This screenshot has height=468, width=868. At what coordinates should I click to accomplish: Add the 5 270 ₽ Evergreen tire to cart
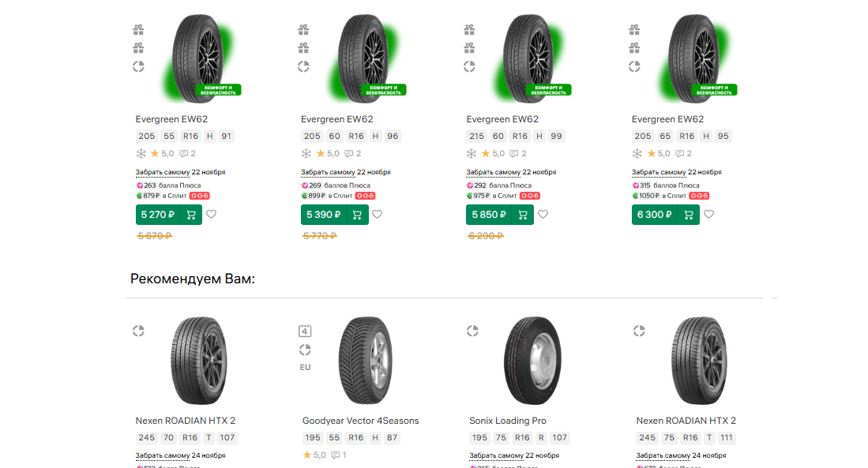pyautogui.click(x=191, y=215)
